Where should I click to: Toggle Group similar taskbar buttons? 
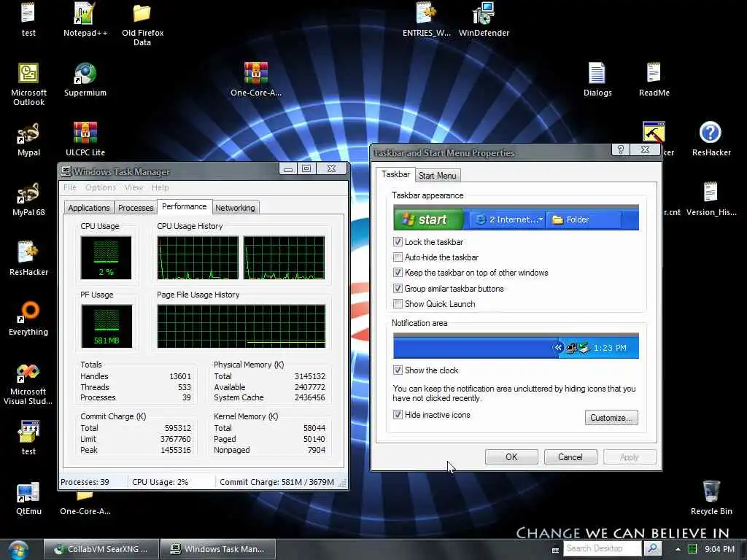(398, 288)
